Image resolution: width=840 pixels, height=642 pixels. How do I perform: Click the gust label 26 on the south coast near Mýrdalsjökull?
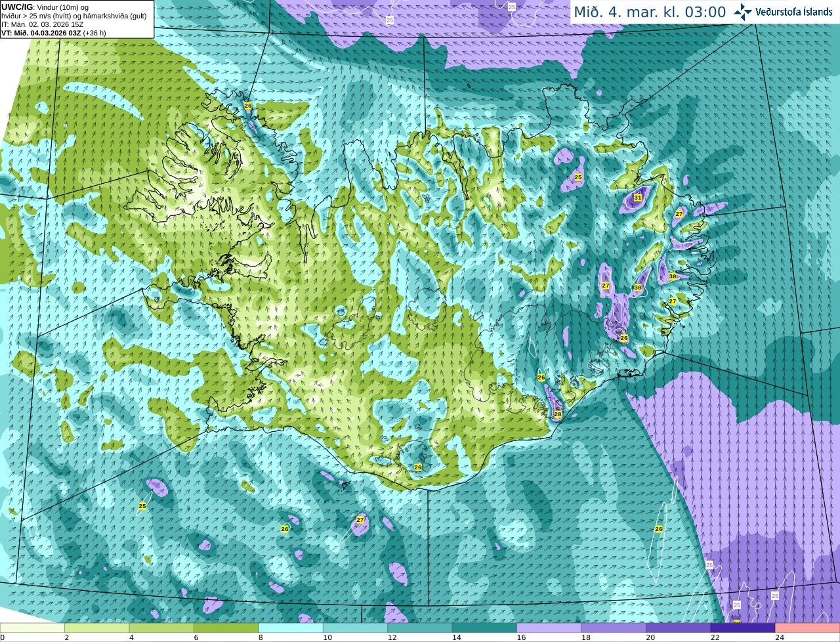click(418, 467)
